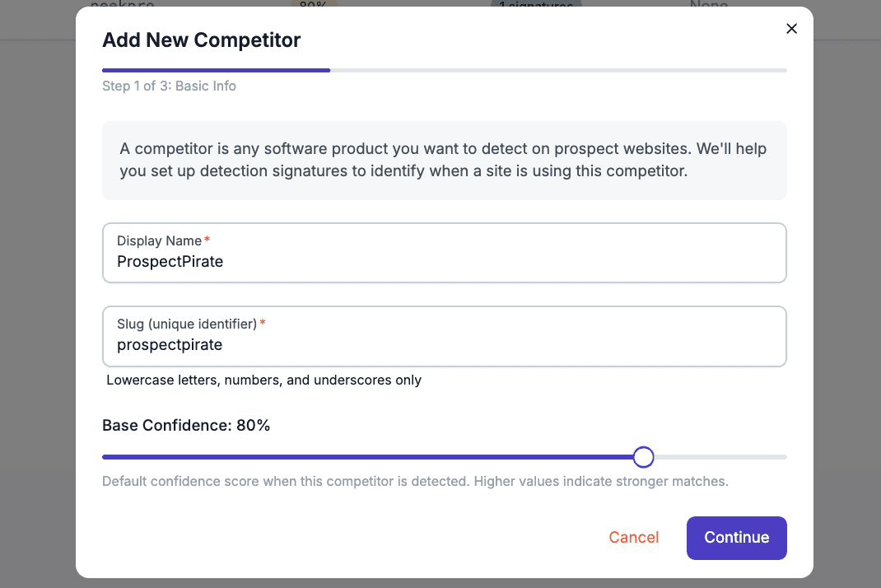Click the lowercase letters helper text
This screenshot has width=881, height=588.
(x=263, y=380)
